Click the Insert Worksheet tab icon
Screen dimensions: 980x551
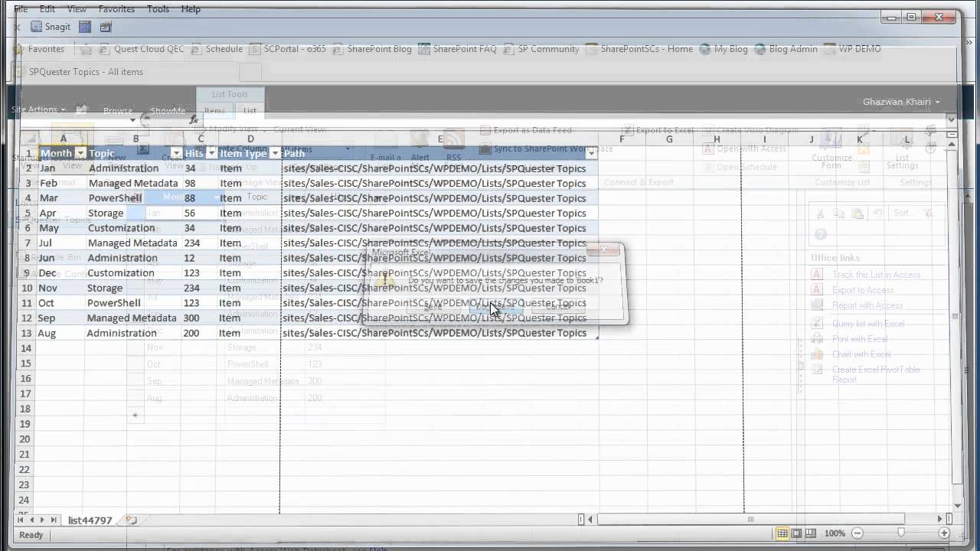click(131, 520)
